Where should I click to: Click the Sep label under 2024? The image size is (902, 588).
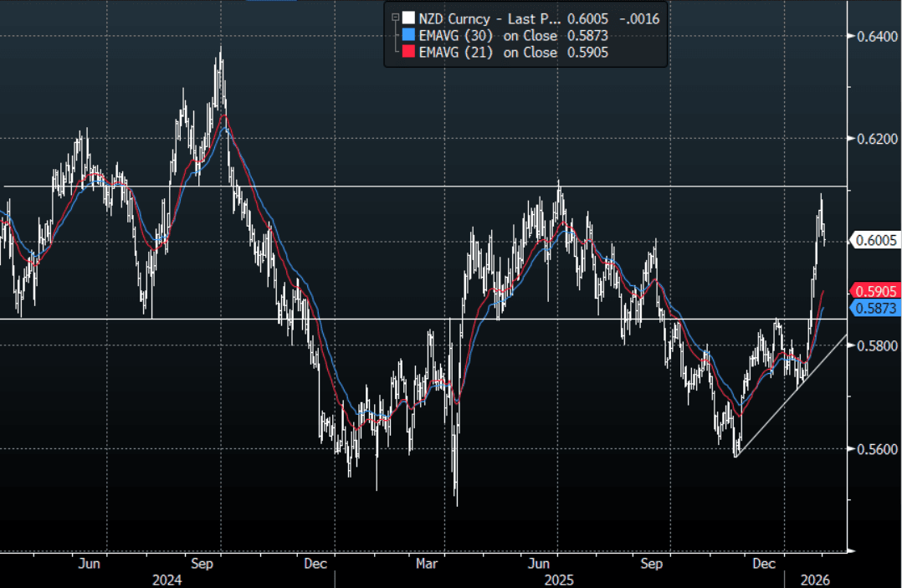click(x=202, y=565)
